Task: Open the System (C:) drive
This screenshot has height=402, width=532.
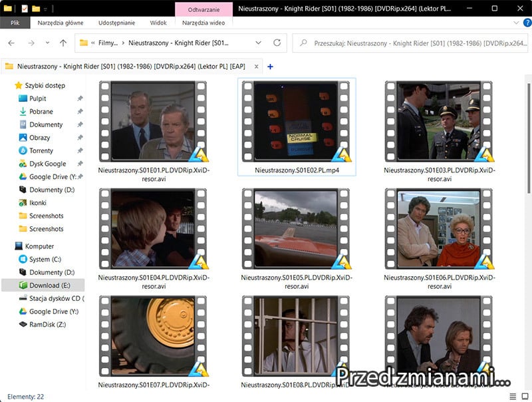Action: pyautogui.click(x=45, y=259)
